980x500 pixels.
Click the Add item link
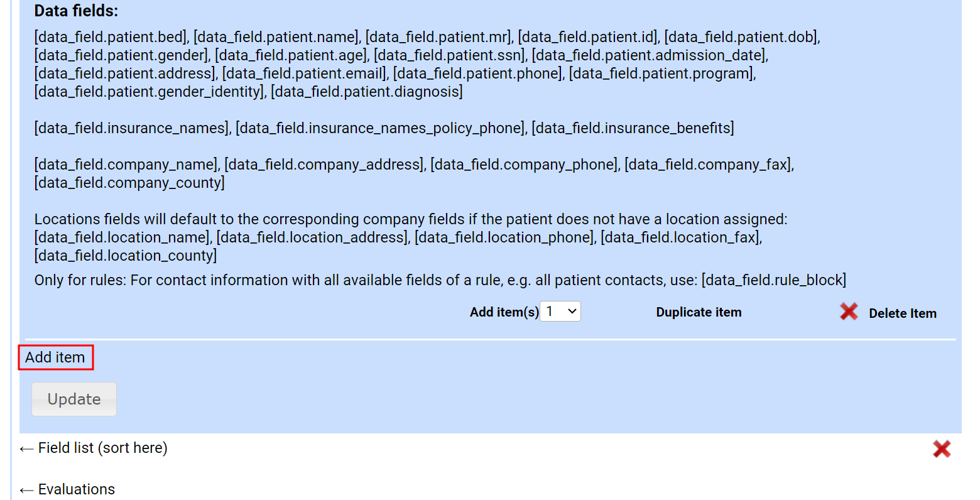coord(55,357)
